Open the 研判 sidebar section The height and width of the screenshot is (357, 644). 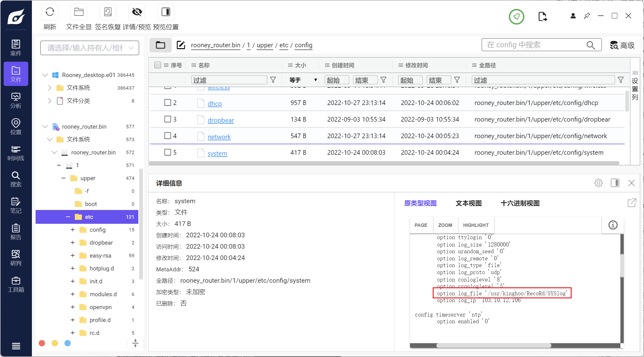[x=16, y=258]
